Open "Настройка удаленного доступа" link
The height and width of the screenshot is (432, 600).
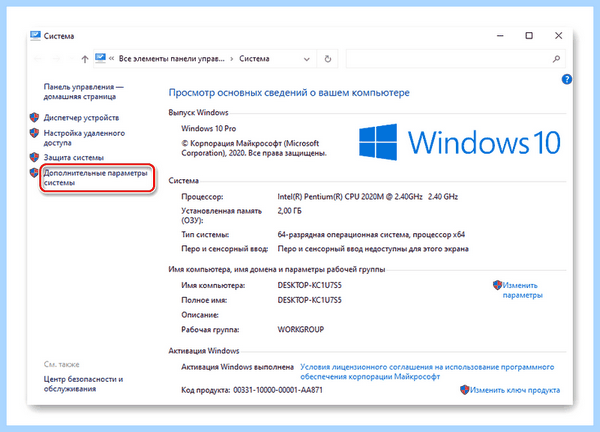click(84, 138)
